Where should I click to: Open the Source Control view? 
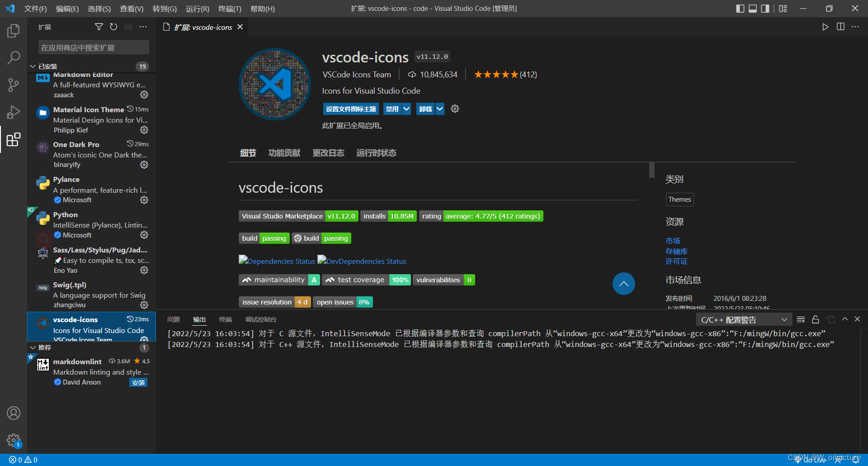(14, 85)
